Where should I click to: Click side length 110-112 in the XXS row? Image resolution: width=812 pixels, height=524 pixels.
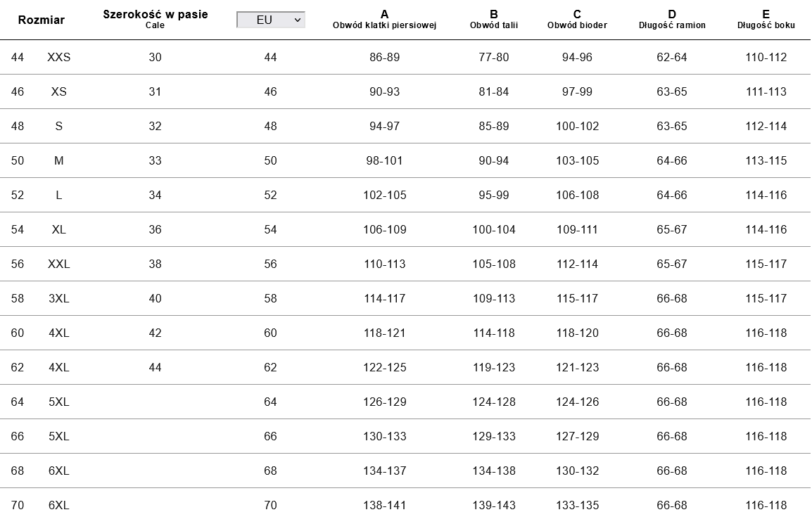766,58
